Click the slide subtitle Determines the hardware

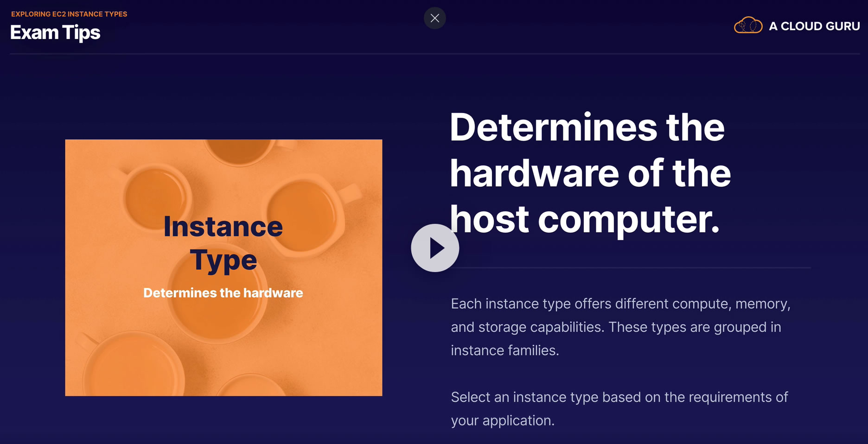click(x=223, y=293)
